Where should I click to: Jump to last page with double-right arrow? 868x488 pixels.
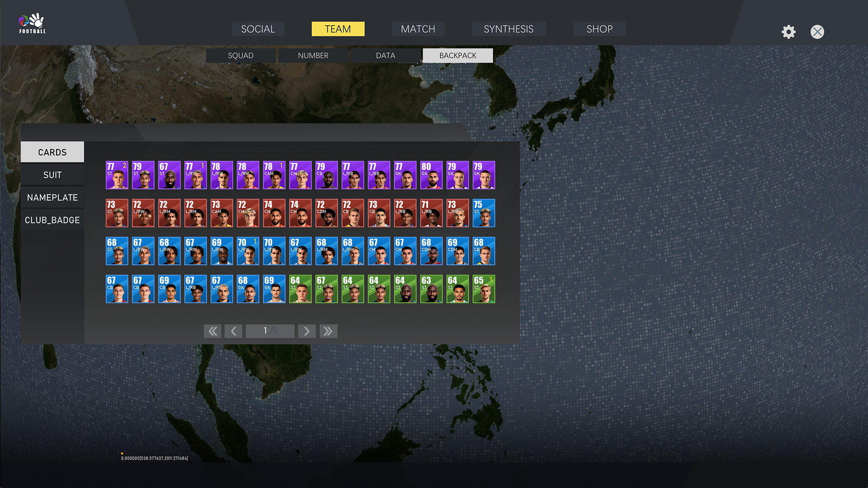[x=328, y=331]
